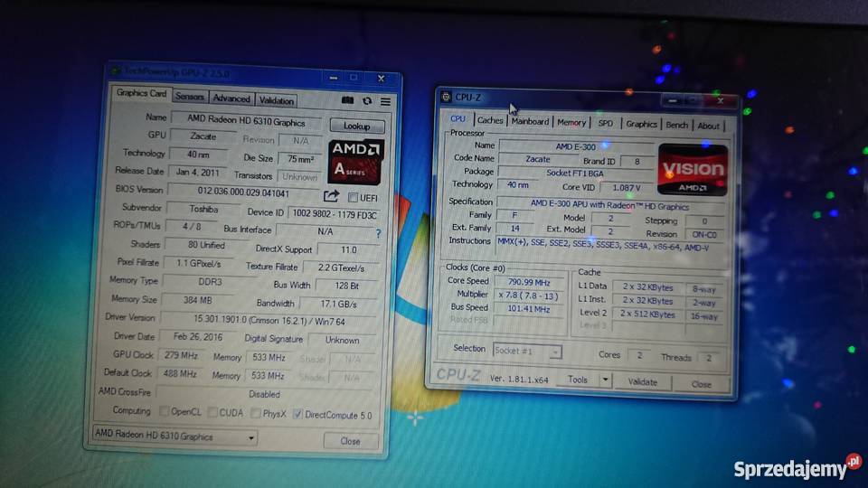Click the Tools button in CPU-Z
Screen dimensions: 868x488
(578, 380)
